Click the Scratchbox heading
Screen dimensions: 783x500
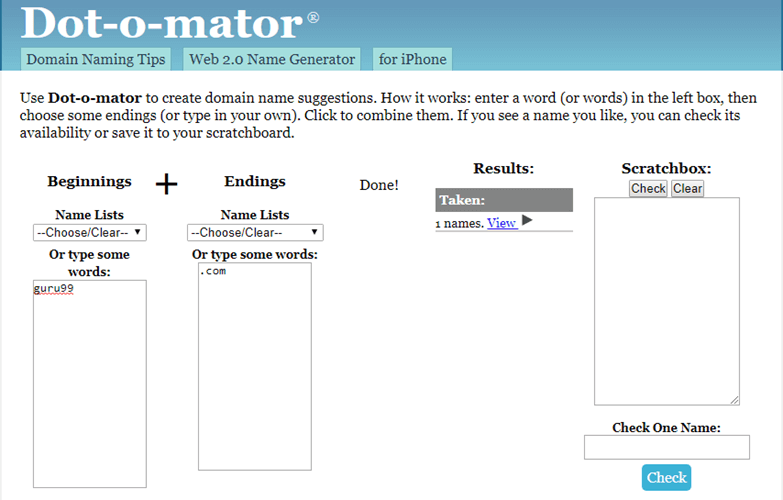coord(666,168)
